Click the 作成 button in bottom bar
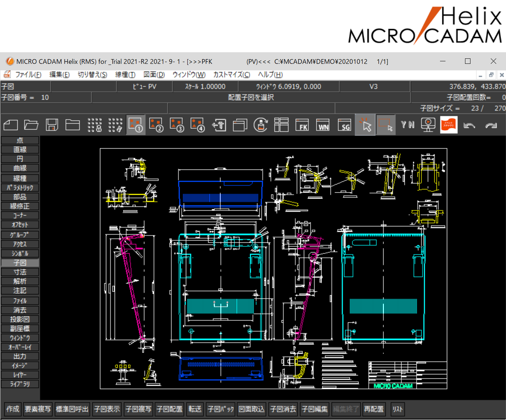Viewport: 506px width, 420px height. [13, 409]
